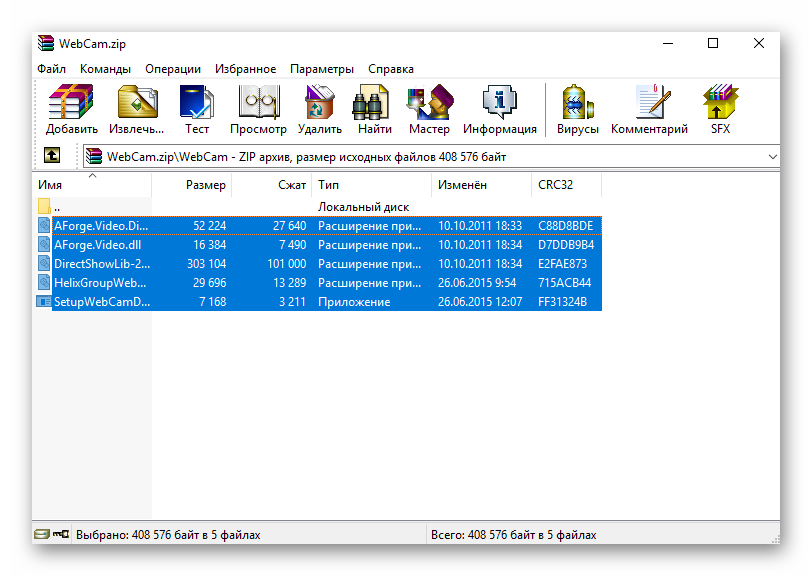Click the Вирусы virus scan icon
This screenshot has height=576, width=812.
click(578, 108)
